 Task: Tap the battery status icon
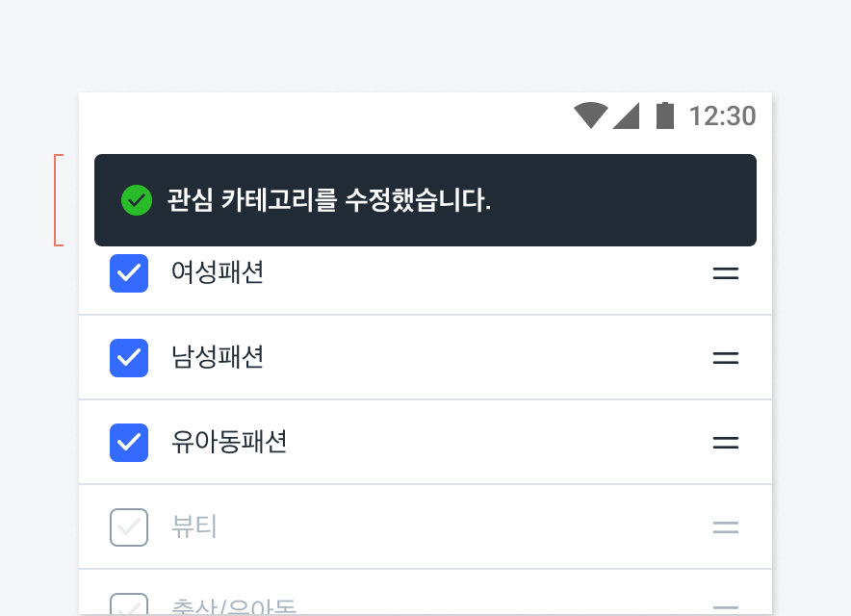[x=664, y=115]
